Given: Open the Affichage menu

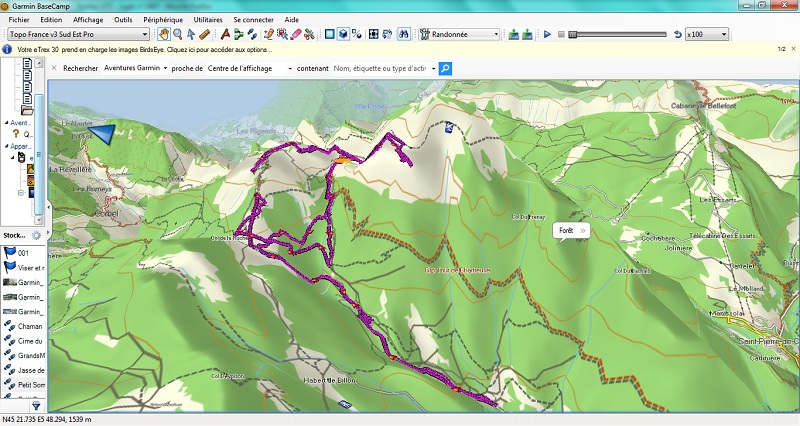Looking at the screenshot, I should coord(88,19).
